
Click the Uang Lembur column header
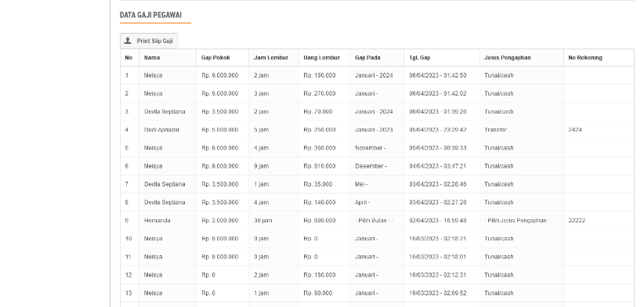pyautogui.click(x=321, y=58)
